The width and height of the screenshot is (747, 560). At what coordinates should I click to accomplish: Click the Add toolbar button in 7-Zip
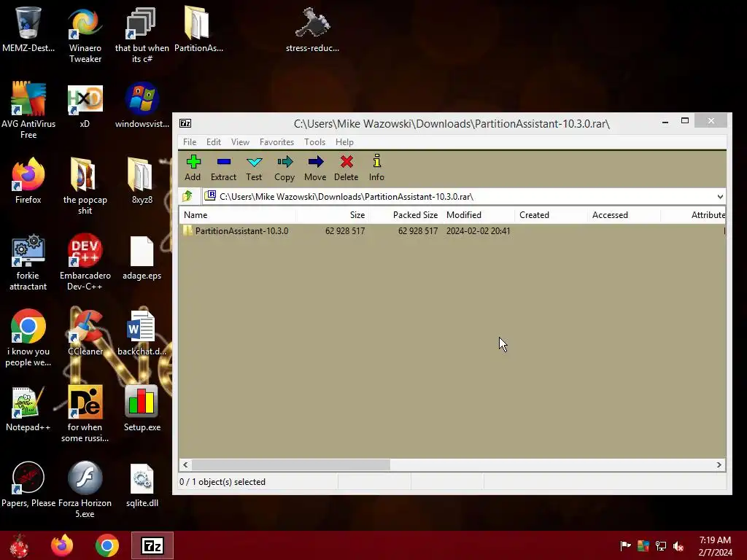pyautogui.click(x=193, y=168)
